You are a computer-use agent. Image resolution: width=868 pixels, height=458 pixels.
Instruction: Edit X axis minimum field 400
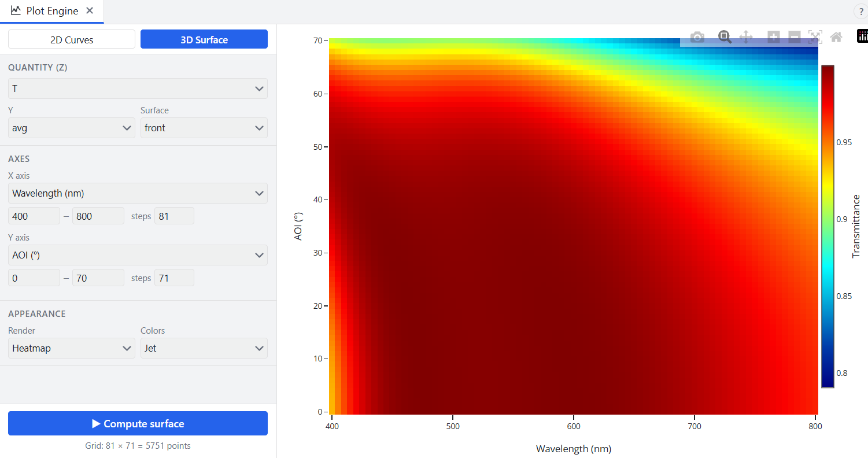[34, 216]
